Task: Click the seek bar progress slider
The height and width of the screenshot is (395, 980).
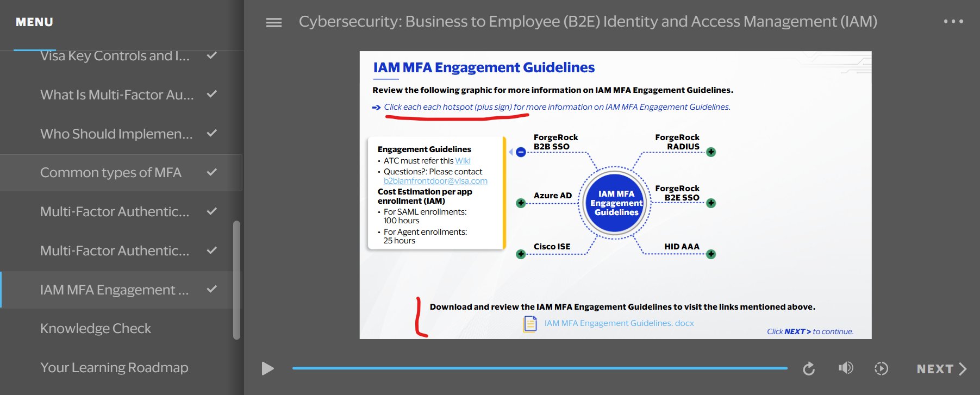Action: pyautogui.click(x=540, y=368)
